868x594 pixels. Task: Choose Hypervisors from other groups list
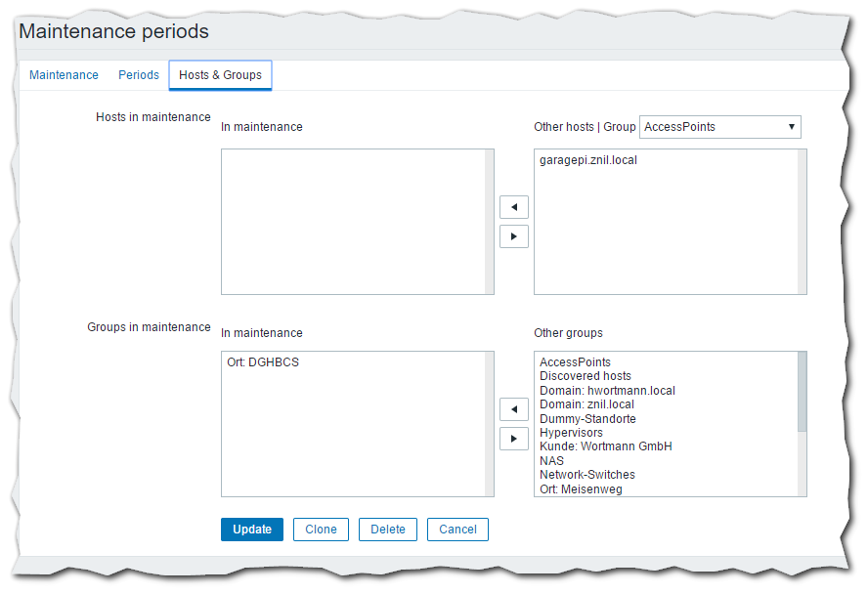(x=571, y=433)
